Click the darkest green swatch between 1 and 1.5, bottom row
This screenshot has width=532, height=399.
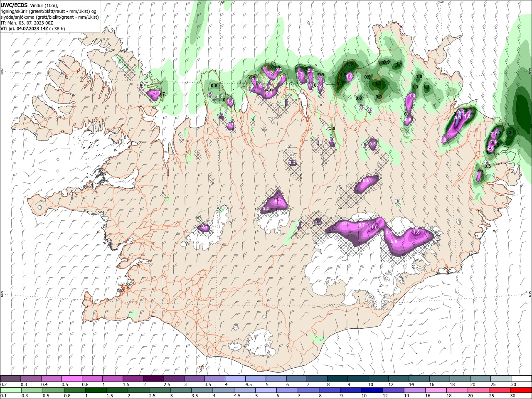point(96,390)
